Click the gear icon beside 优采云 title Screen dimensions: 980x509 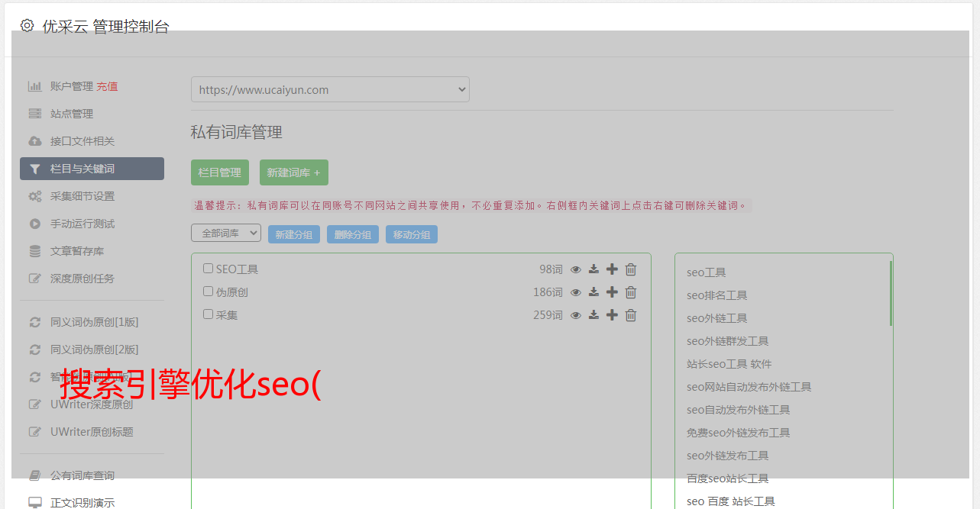coord(27,25)
